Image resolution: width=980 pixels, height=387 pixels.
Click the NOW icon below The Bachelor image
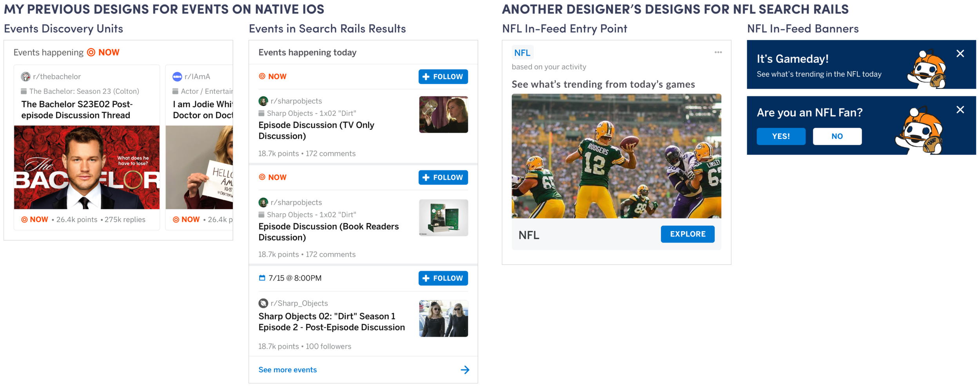[24, 220]
